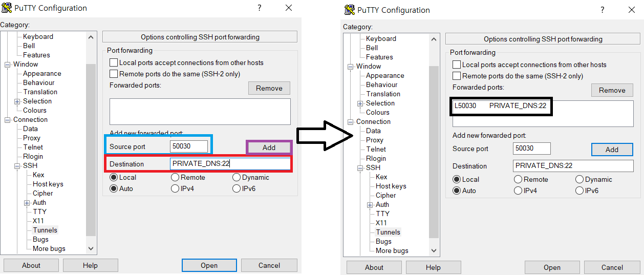
Task: Open Appearance category in left window
Action: pos(42,73)
